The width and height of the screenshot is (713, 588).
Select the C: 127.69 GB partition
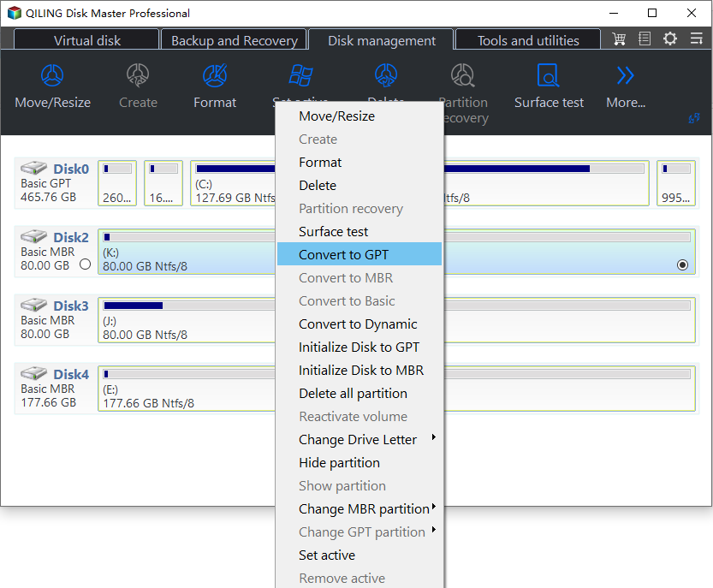click(x=234, y=183)
